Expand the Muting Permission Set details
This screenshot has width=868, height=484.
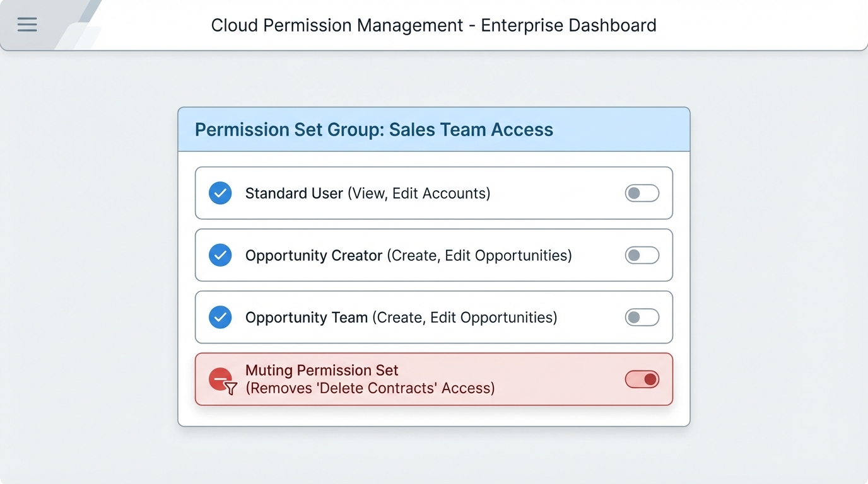433,379
